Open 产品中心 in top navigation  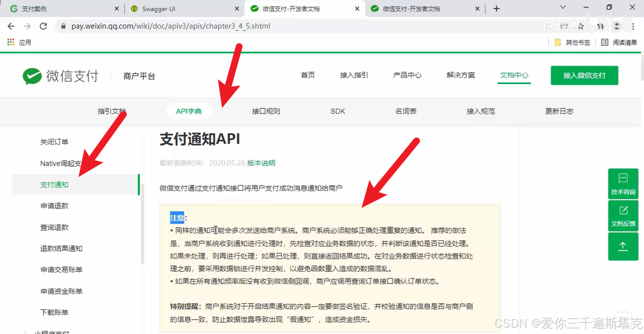[x=407, y=75]
